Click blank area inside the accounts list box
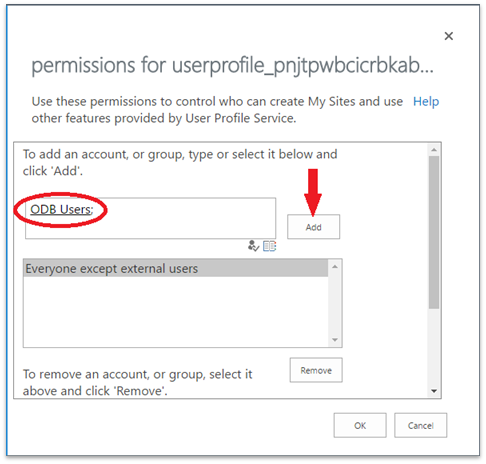Screen dimensions: 486x464 [x=176, y=311]
